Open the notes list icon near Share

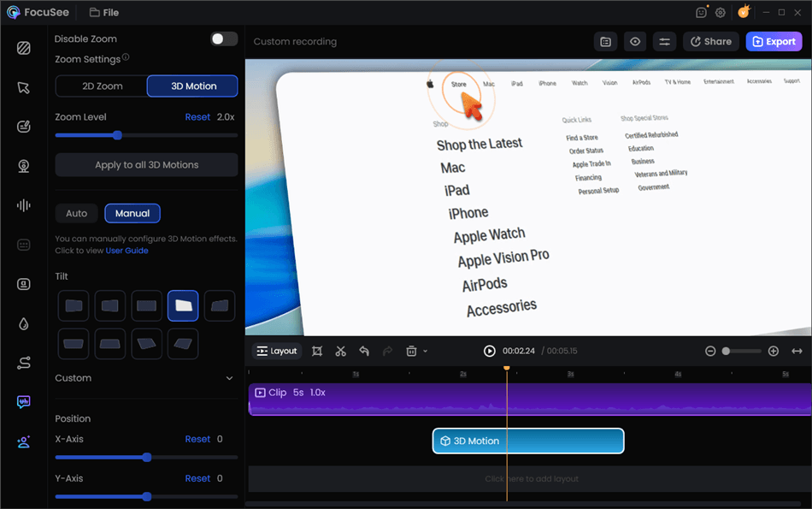[605, 41]
